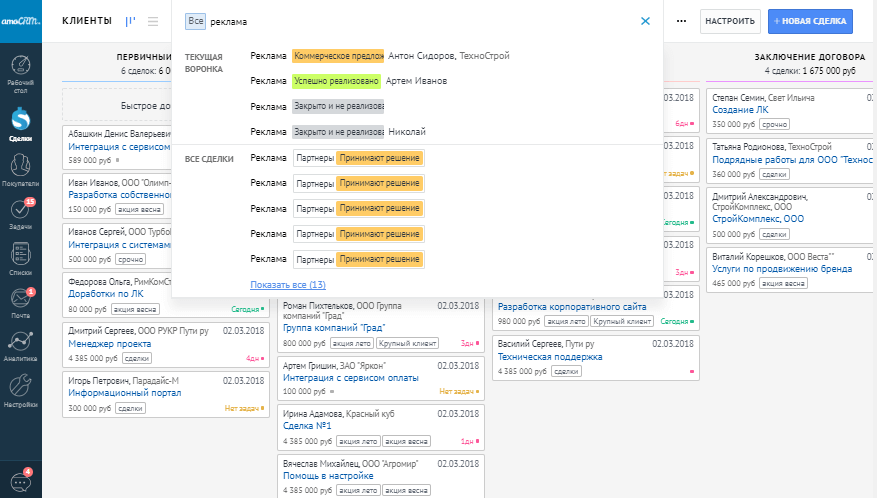This screenshot has height=498, width=877.
Task: Open Почта mail icon in the sidebar
Action: click(20, 302)
